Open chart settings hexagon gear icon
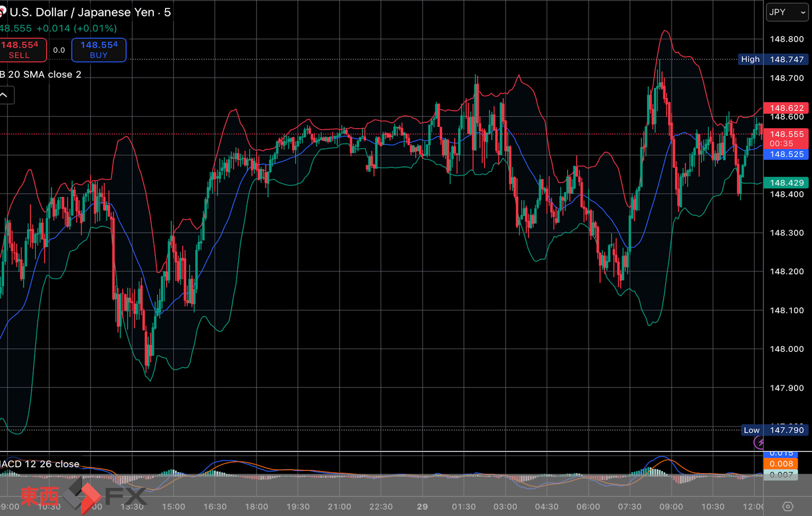The height and width of the screenshot is (516, 812). point(788,506)
